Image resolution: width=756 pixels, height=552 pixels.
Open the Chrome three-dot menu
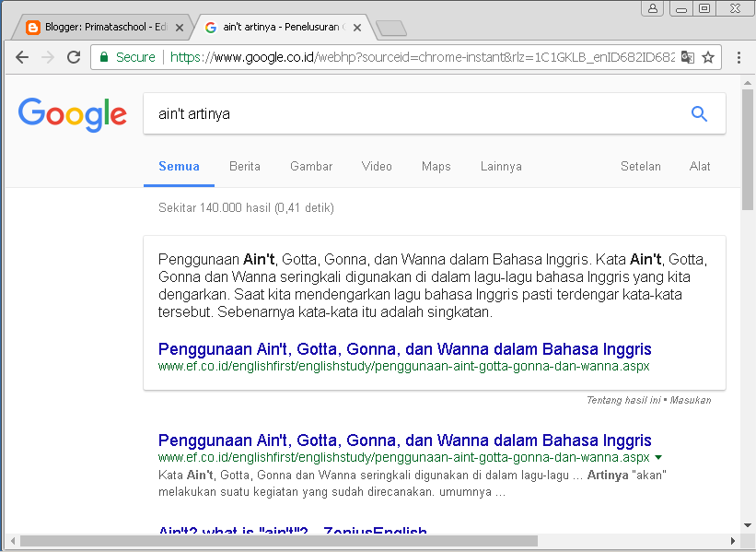[739, 57]
